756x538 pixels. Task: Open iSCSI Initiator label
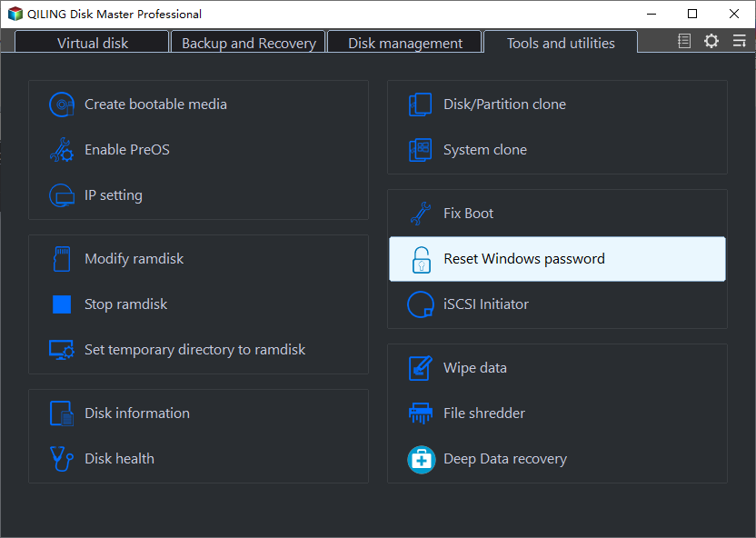486,304
